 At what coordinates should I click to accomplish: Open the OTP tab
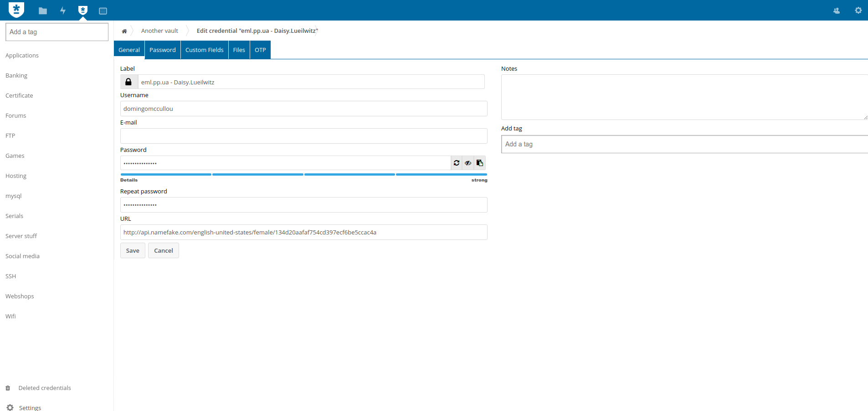(x=260, y=50)
